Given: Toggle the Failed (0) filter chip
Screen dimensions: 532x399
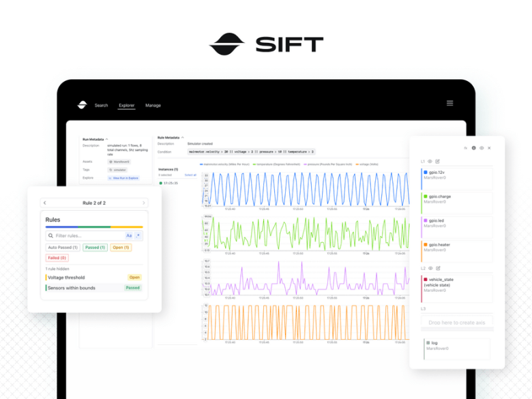Looking at the screenshot, I should [x=57, y=258].
